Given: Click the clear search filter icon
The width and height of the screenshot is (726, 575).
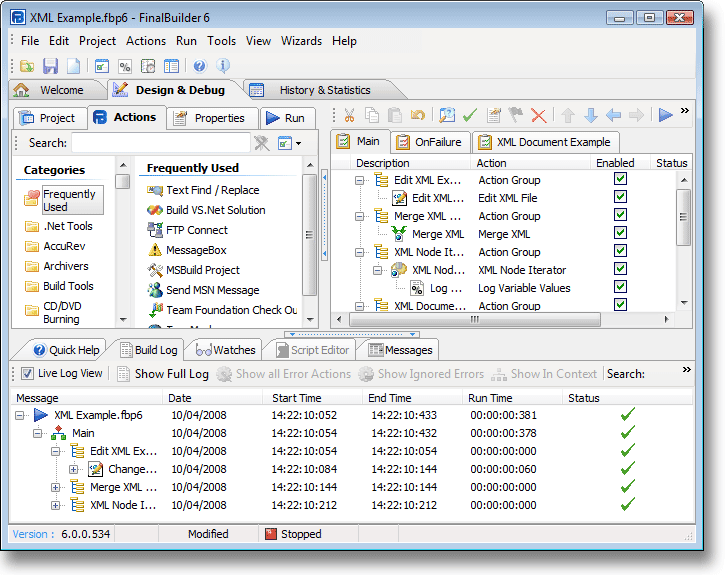Looking at the screenshot, I should (x=262, y=143).
